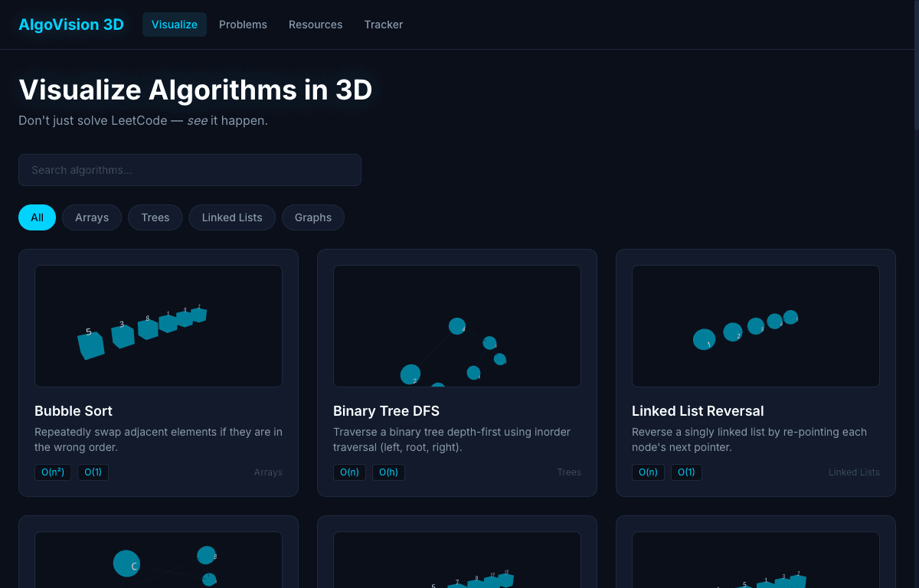This screenshot has width=919, height=588.
Task: Select the Graphs filter chip
Action: click(x=312, y=217)
